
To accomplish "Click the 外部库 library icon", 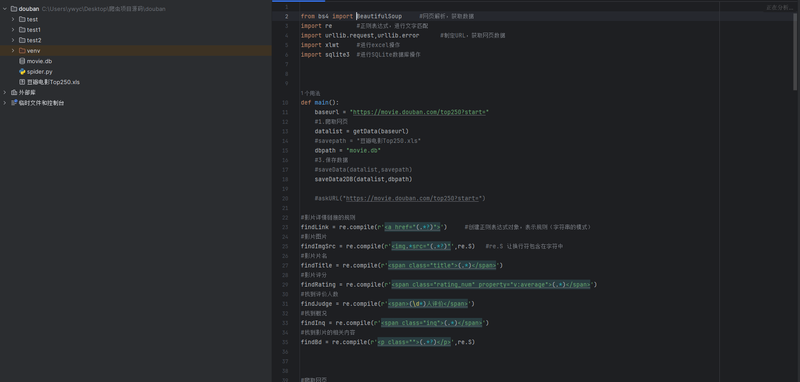I will point(14,92).
